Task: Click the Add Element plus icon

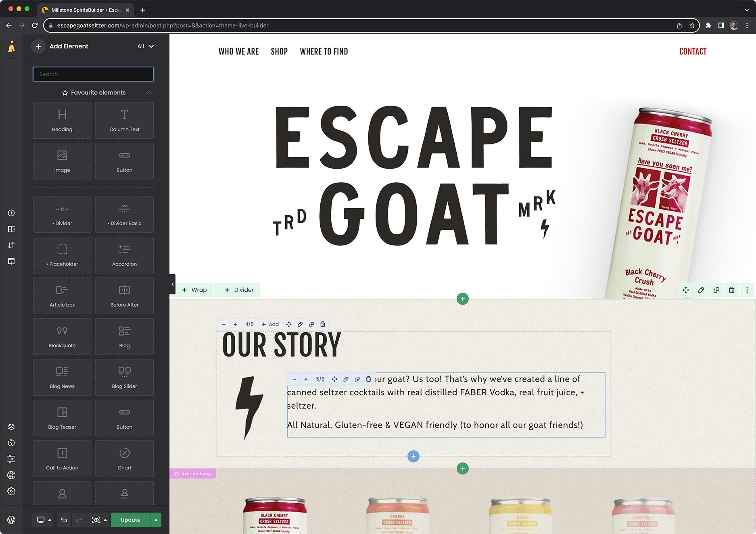Action: tap(38, 46)
